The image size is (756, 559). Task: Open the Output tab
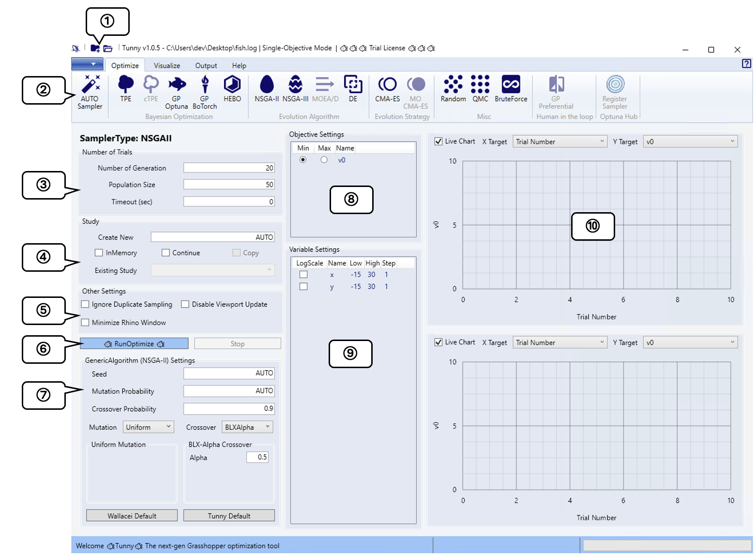(x=206, y=65)
